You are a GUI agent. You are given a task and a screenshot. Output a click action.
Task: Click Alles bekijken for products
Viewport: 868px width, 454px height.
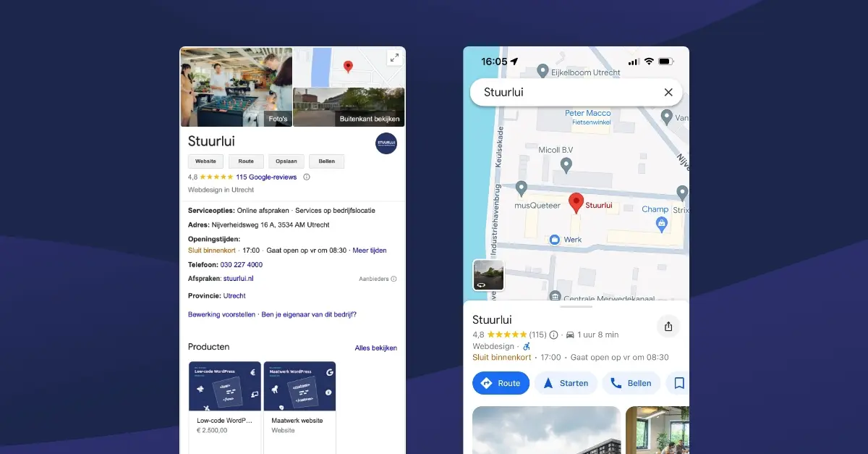[x=375, y=348]
